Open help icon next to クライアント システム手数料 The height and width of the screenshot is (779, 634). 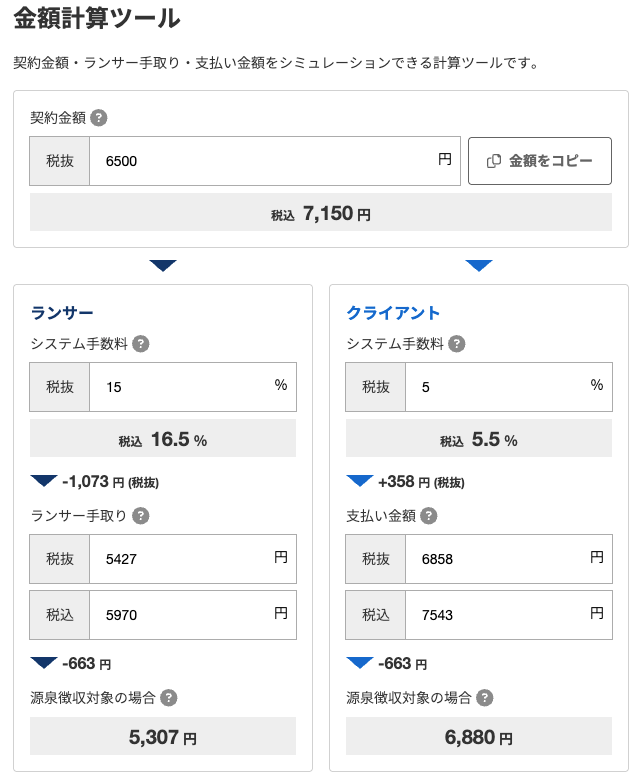[x=456, y=344]
